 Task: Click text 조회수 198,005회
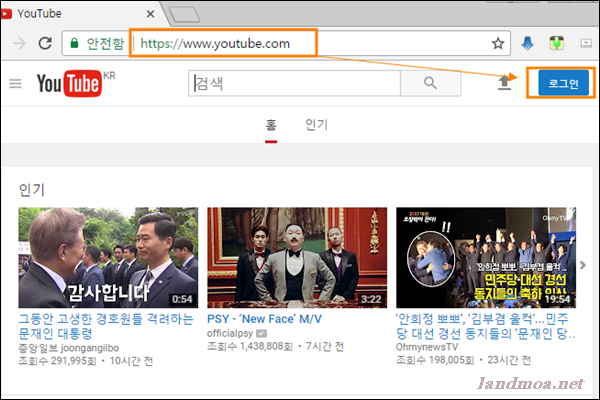(x=435, y=360)
